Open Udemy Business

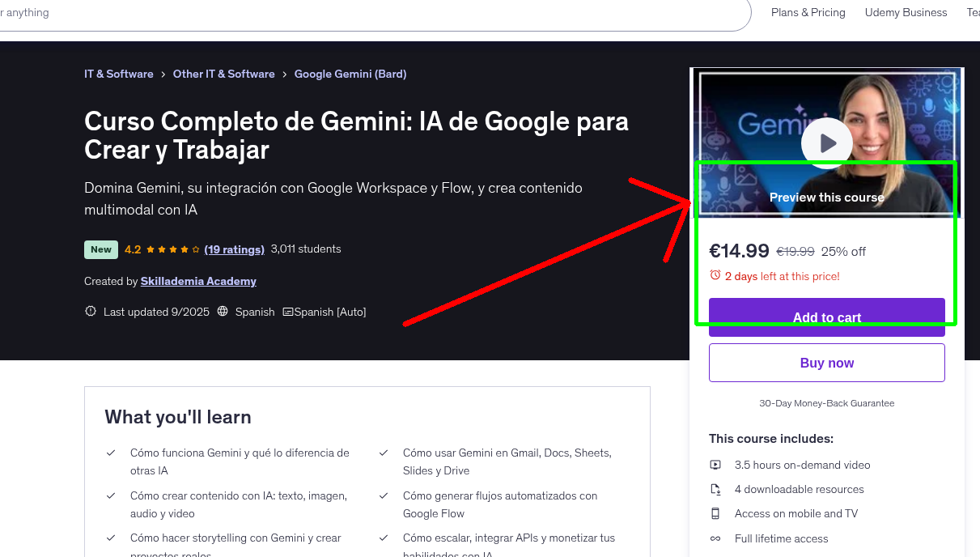[906, 12]
